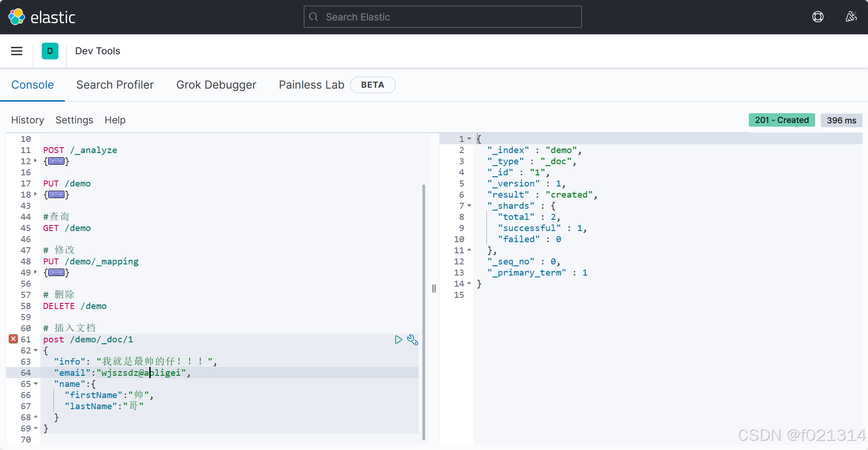Click "_primary_term" : 1 in response
This screenshot has width=868, height=450.
tap(537, 273)
